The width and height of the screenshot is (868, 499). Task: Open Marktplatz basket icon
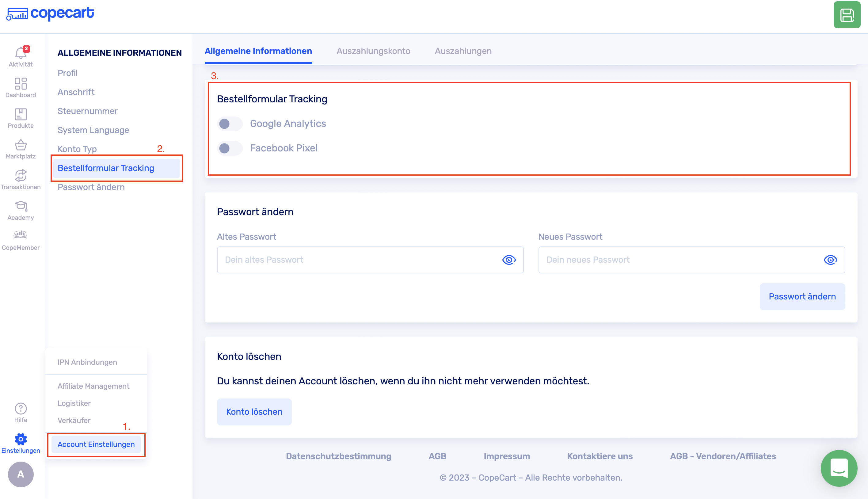21,145
